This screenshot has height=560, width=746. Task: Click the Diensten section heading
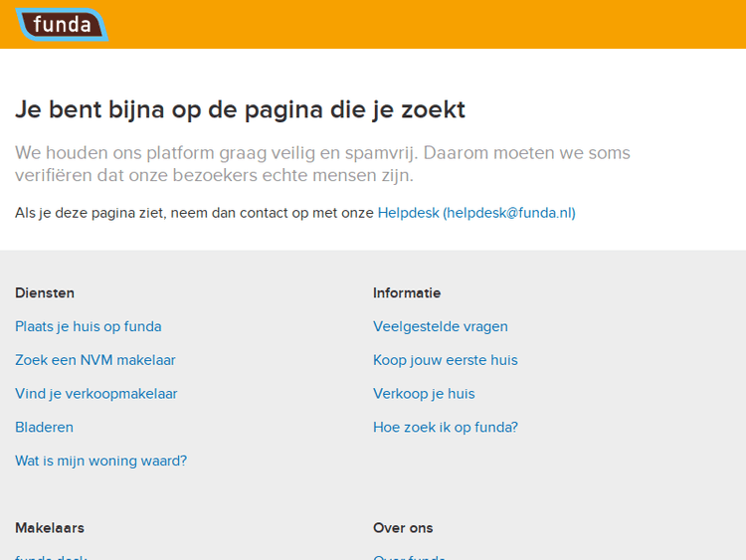[x=45, y=292]
